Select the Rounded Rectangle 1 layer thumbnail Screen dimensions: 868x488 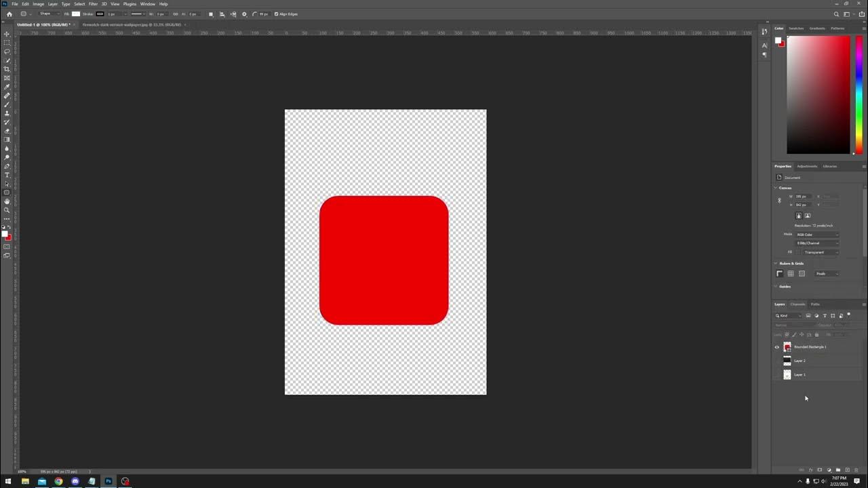[x=787, y=347]
